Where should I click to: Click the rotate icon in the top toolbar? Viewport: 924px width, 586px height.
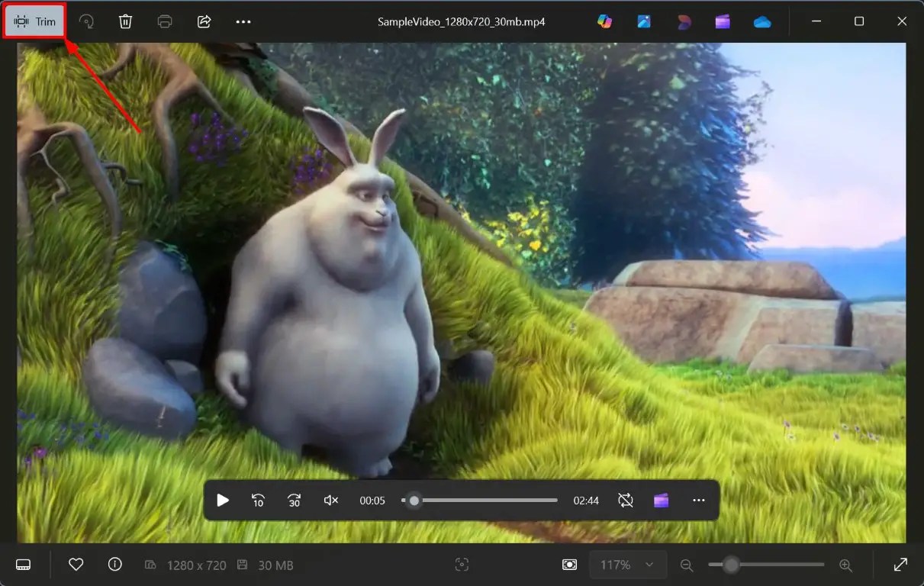tap(87, 21)
